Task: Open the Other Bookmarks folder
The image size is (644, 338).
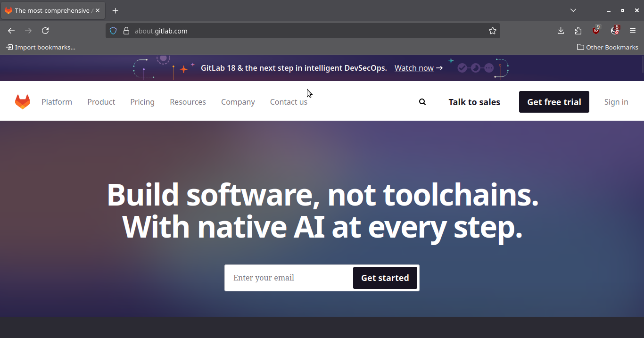Action: coord(607,47)
